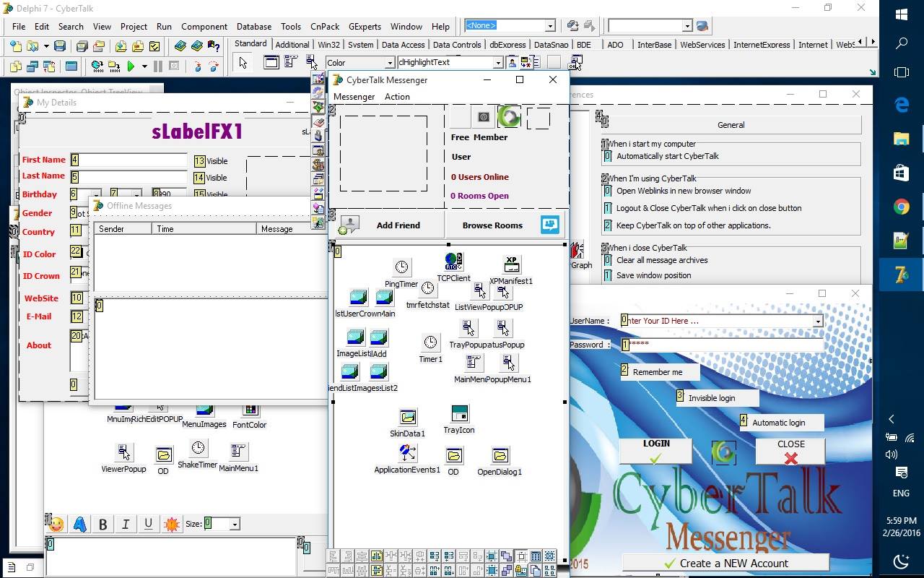This screenshot has height=578, width=924.
Task: Select the Timer1 clock component
Action: click(x=430, y=342)
